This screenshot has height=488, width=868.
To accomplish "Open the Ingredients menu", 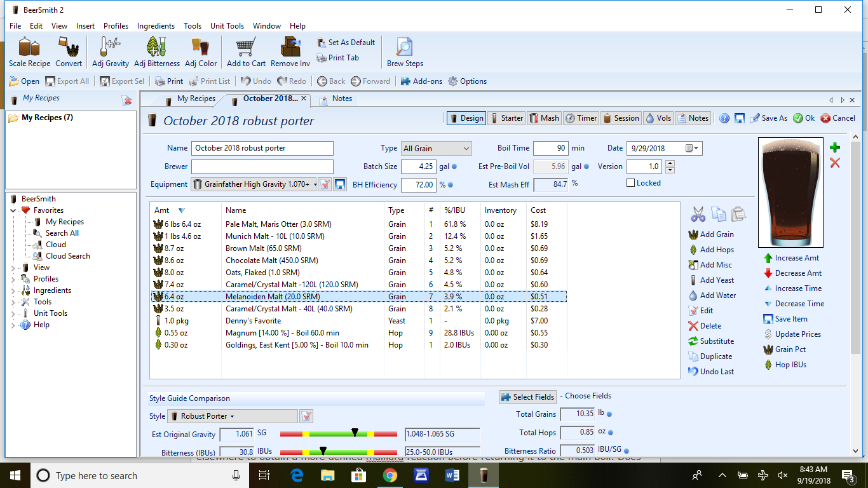I will [x=156, y=26].
